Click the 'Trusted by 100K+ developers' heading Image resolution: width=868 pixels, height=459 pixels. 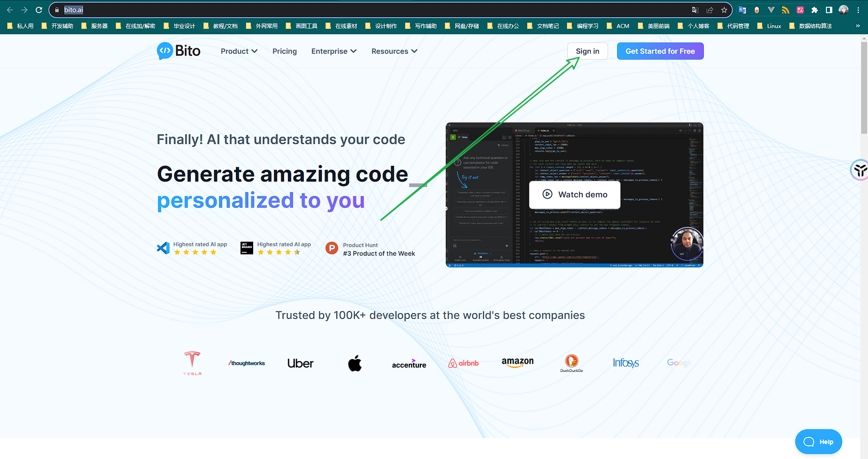(x=430, y=315)
